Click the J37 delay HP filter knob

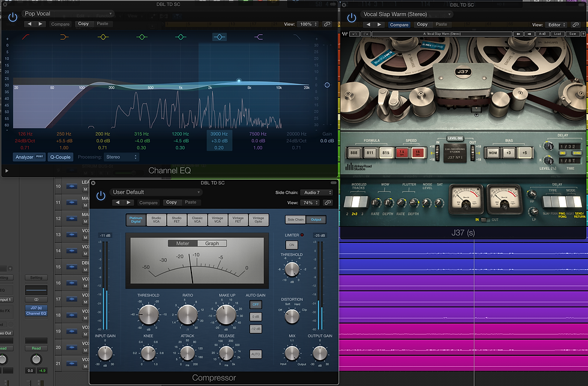click(532, 194)
